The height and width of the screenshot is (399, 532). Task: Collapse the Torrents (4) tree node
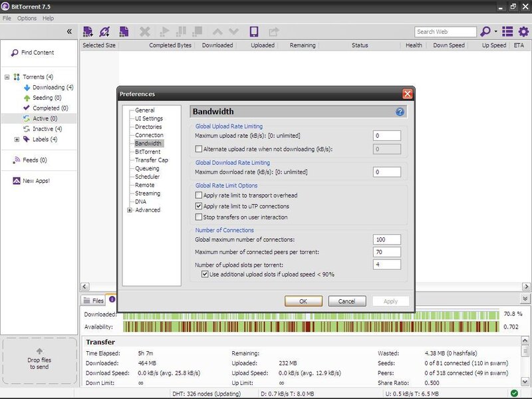coord(7,77)
